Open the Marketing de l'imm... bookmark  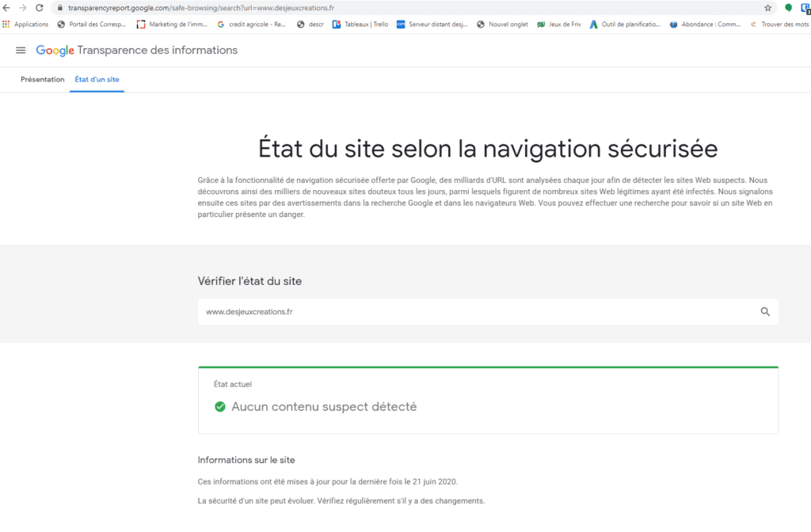click(x=172, y=25)
